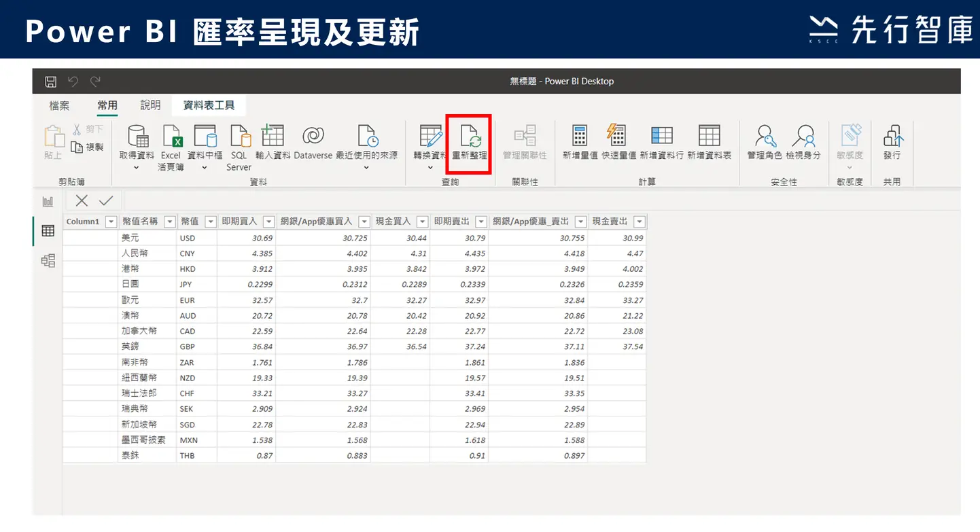Commit the formula bar entry checkmark
The image size is (980, 532).
[105, 200]
